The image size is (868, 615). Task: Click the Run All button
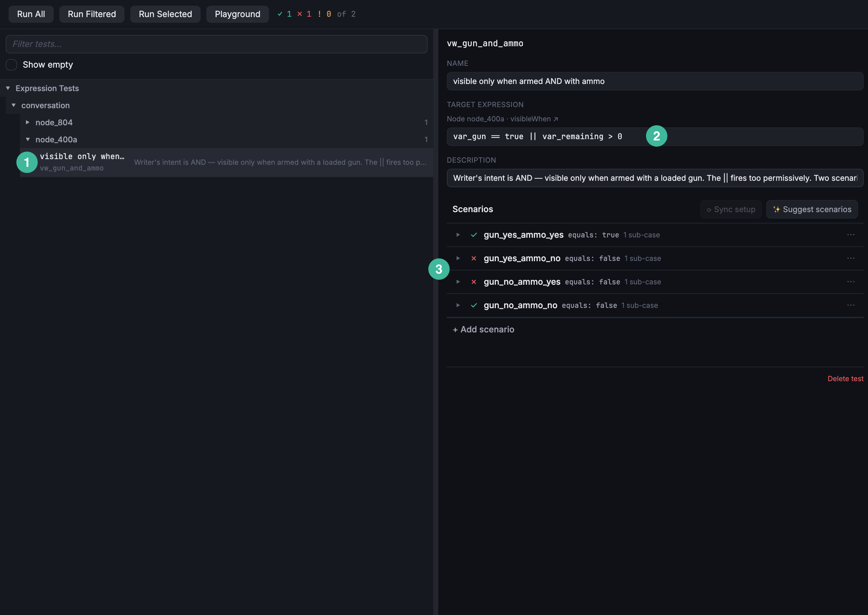(x=31, y=14)
